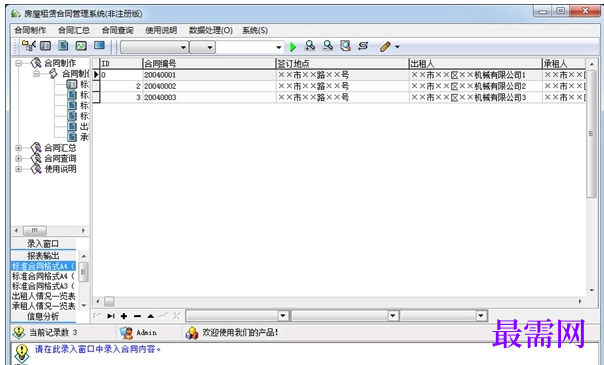The height and width of the screenshot is (365, 604).
Task: Expand the 合同查询 tree node
Action: click(18, 158)
